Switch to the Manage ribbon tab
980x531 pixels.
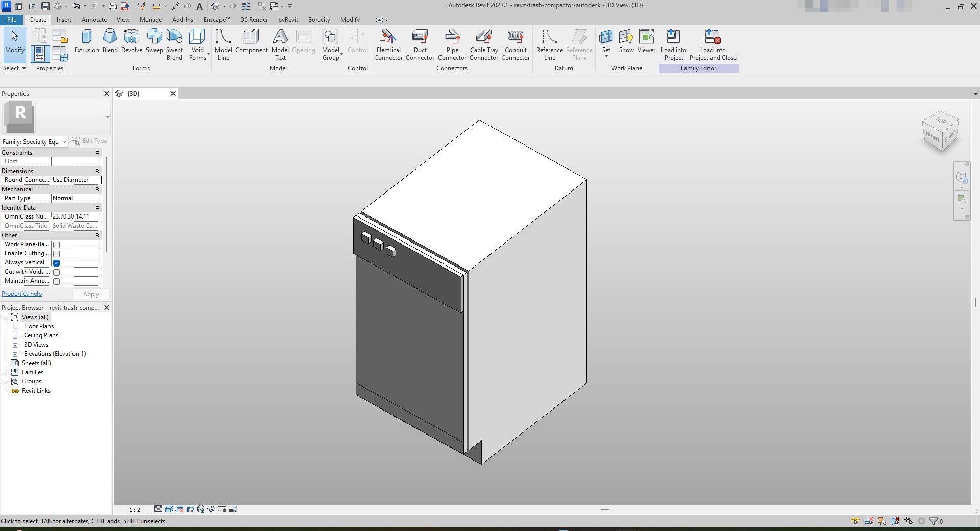click(151, 20)
